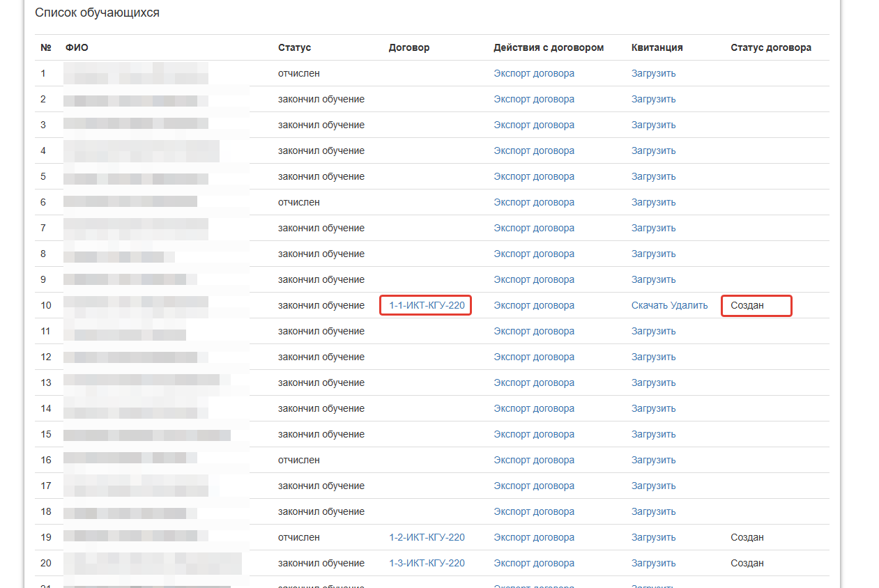Export contract for student number 19
879x588 pixels.
coord(534,537)
